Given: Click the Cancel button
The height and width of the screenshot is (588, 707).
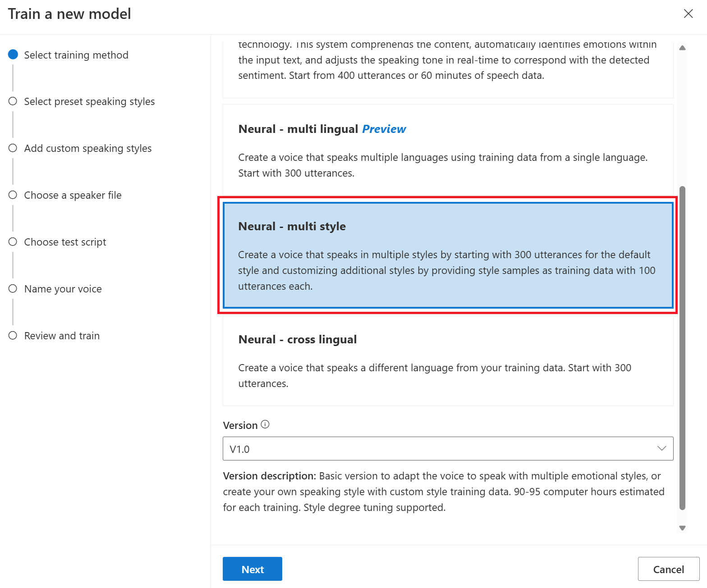Looking at the screenshot, I should point(668,569).
